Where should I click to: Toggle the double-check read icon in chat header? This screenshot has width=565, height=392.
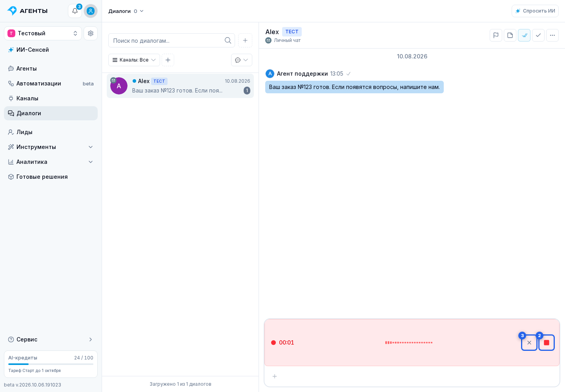point(524,35)
